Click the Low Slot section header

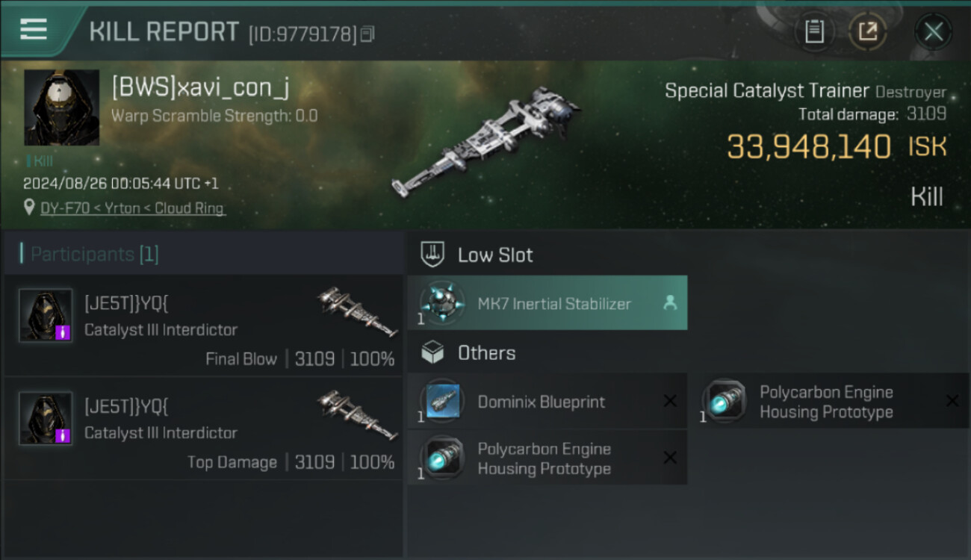(x=495, y=255)
